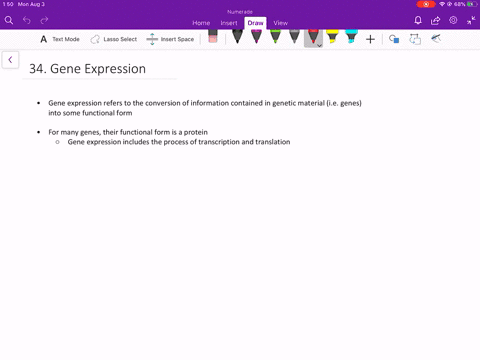This screenshot has width=480, height=360.
Task: Select the cyan highlighter
Action: tap(351, 37)
